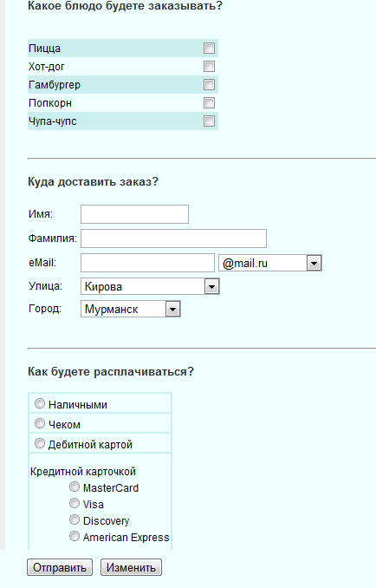Select MasterCard credit card option

coord(75,487)
